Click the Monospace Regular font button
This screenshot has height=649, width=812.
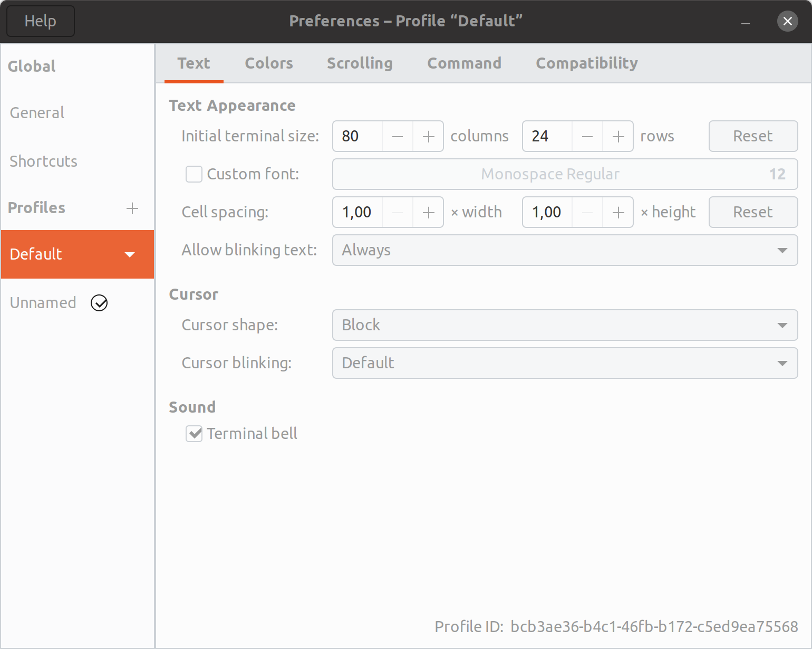pyautogui.click(x=565, y=174)
